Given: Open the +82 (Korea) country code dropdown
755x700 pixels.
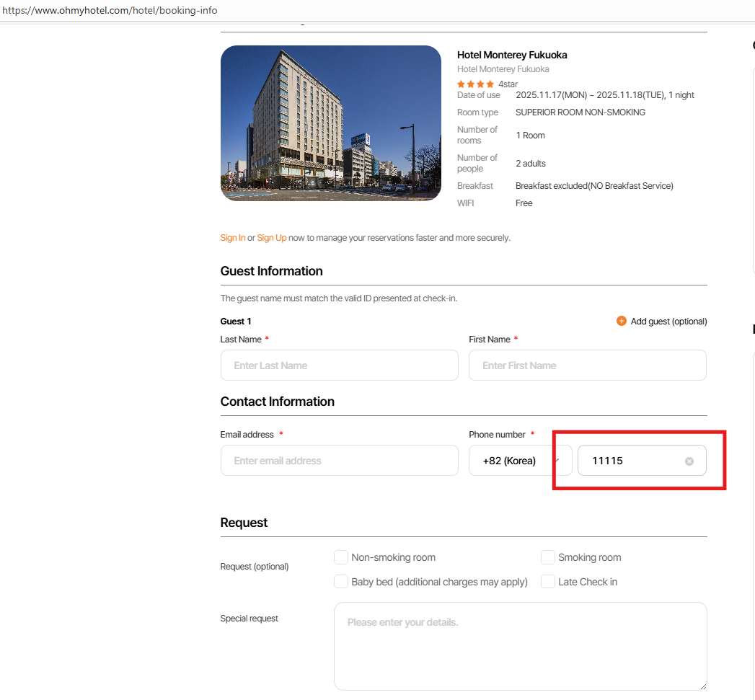Looking at the screenshot, I should (520, 461).
